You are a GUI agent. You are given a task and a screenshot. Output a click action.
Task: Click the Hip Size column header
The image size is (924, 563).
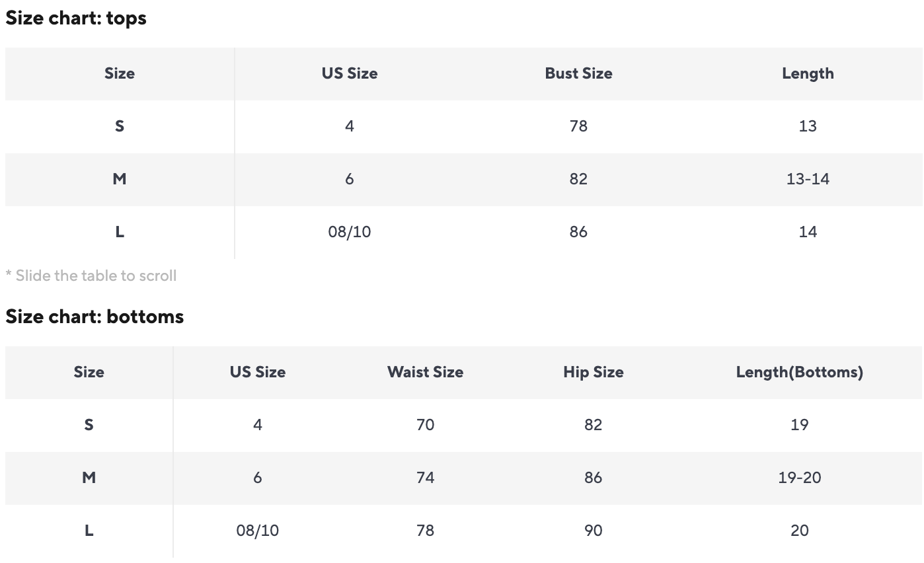pyautogui.click(x=593, y=372)
